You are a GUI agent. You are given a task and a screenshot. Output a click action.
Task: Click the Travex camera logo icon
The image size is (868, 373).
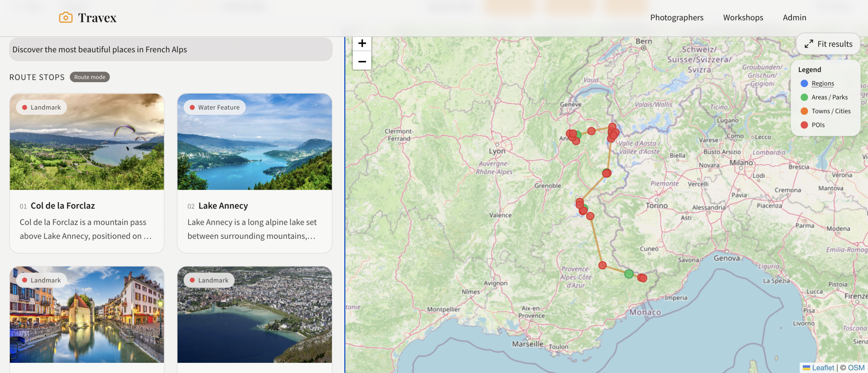coord(66,17)
